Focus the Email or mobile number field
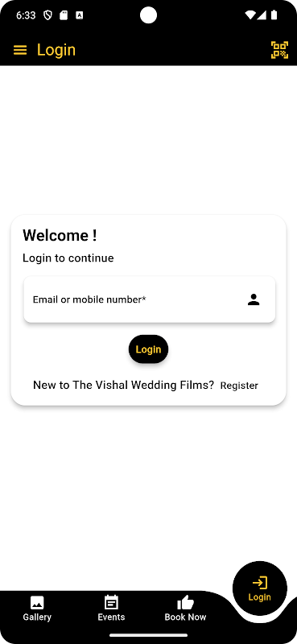 click(x=150, y=299)
